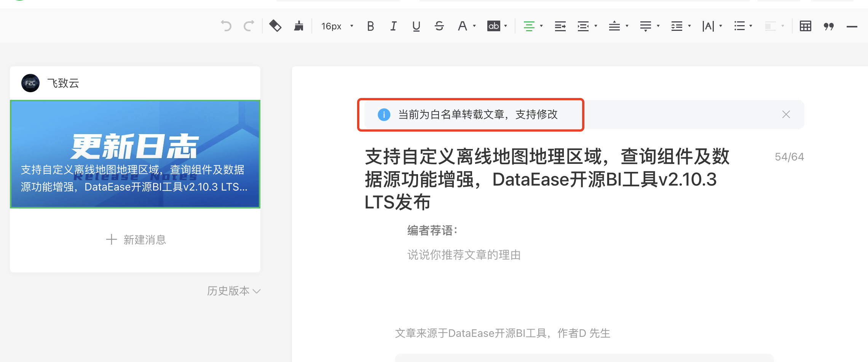Expand the alignment options arrow
868x362 pixels.
point(541,26)
